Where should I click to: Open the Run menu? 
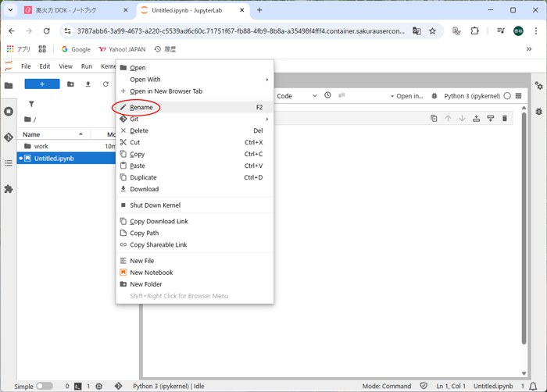click(x=87, y=66)
